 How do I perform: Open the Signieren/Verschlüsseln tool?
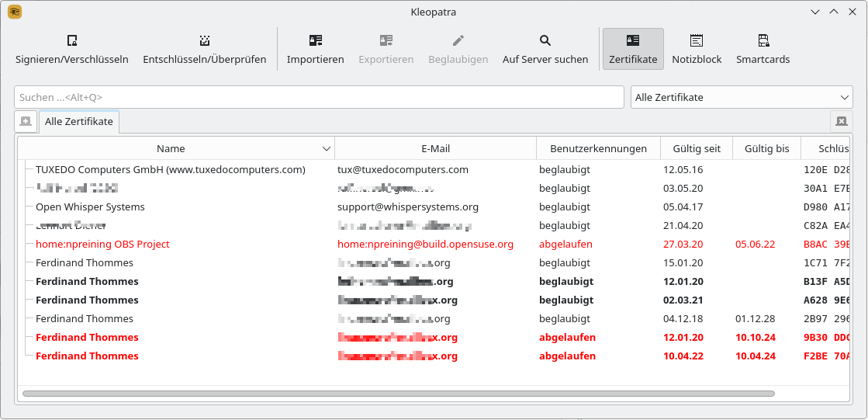click(72, 50)
